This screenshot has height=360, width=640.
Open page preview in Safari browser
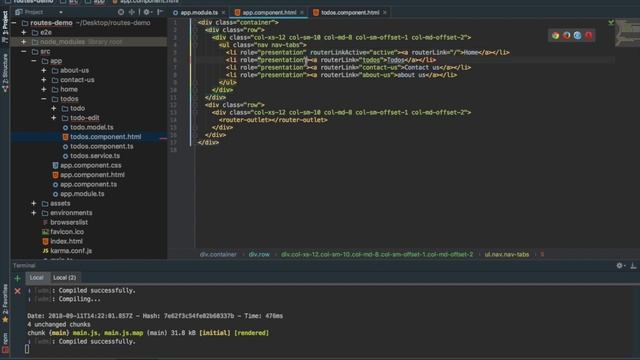577,36
